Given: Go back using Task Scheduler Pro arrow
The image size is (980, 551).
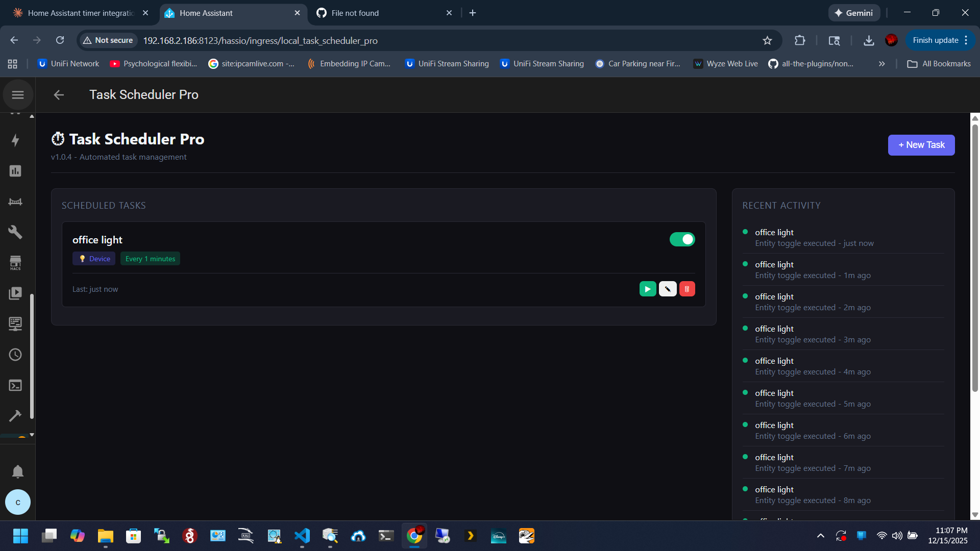Looking at the screenshot, I should (59, 95).
